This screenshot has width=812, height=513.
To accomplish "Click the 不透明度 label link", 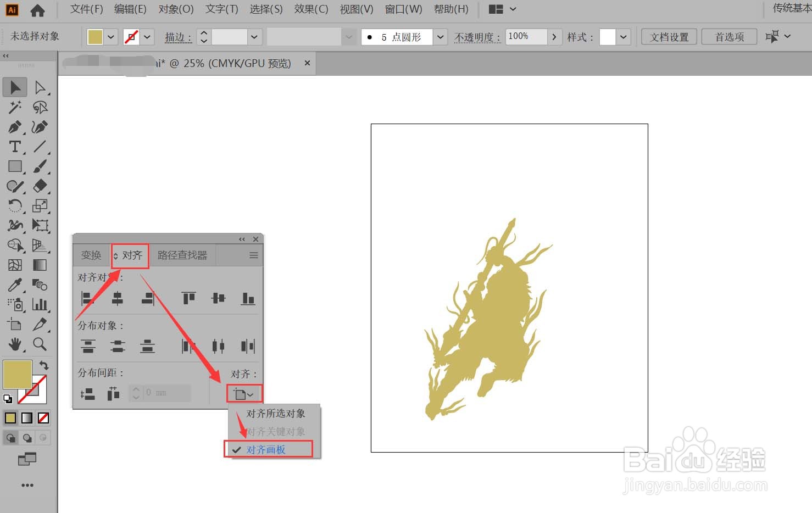I will [477, 37].
